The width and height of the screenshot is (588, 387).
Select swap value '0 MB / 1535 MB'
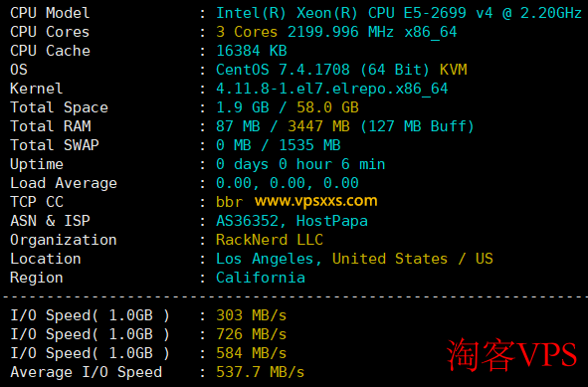[279, 145]
